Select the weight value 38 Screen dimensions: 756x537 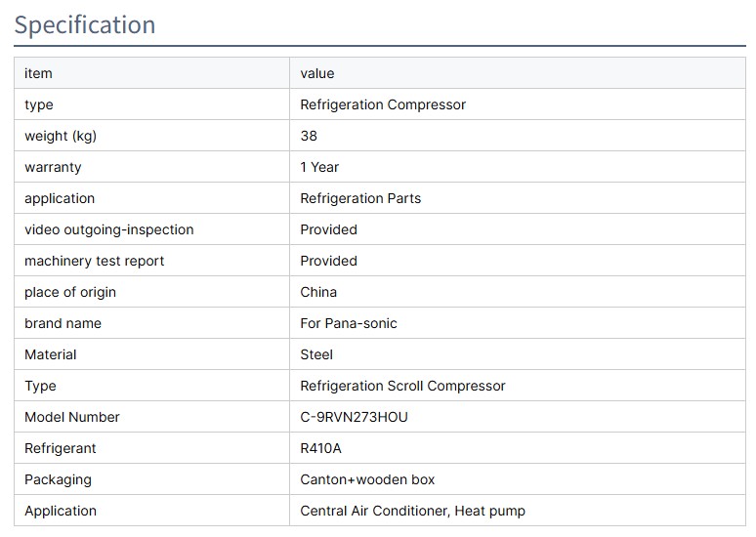309,136
